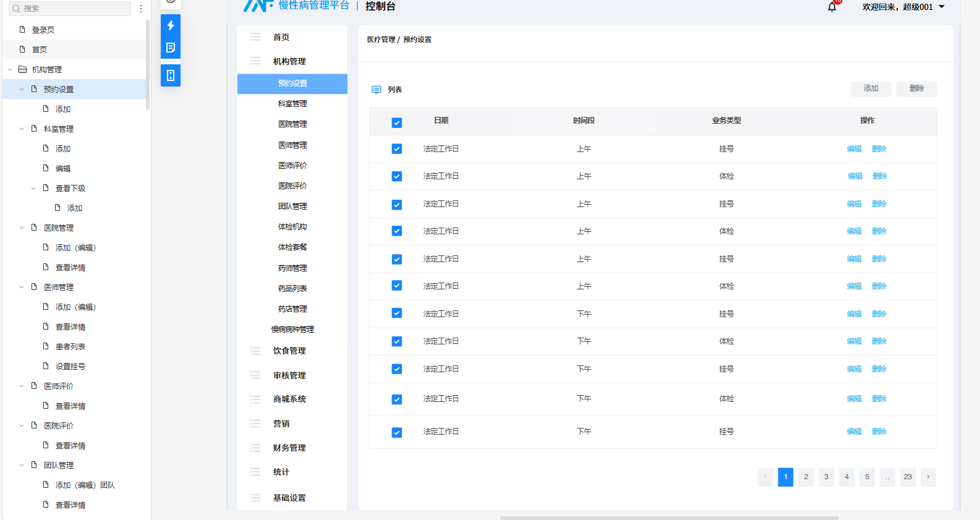Toggle the select-all checkbox in table header
Image resolution: width=980 pixels, height=520 pixels.
397,122
